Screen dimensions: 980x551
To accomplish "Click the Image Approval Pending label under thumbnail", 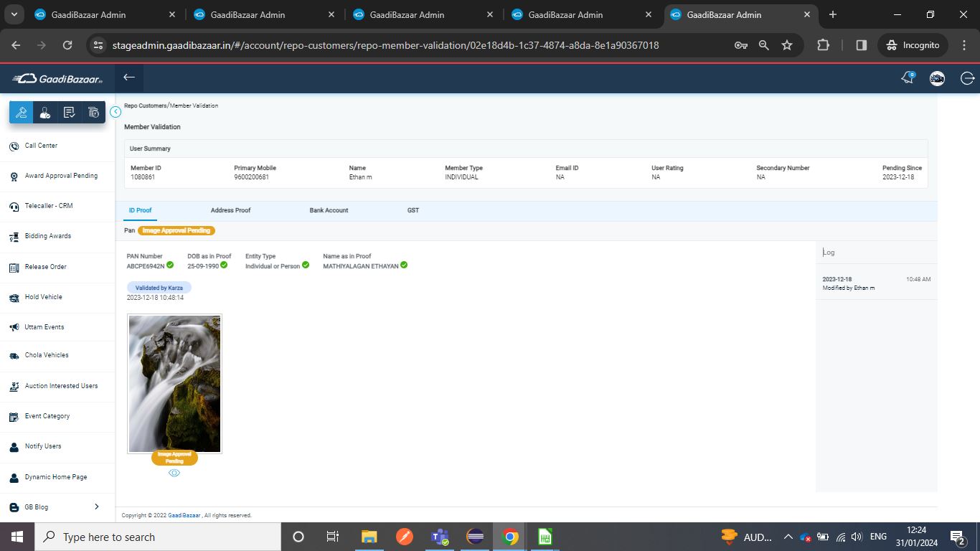I will (x=174, y=458).
